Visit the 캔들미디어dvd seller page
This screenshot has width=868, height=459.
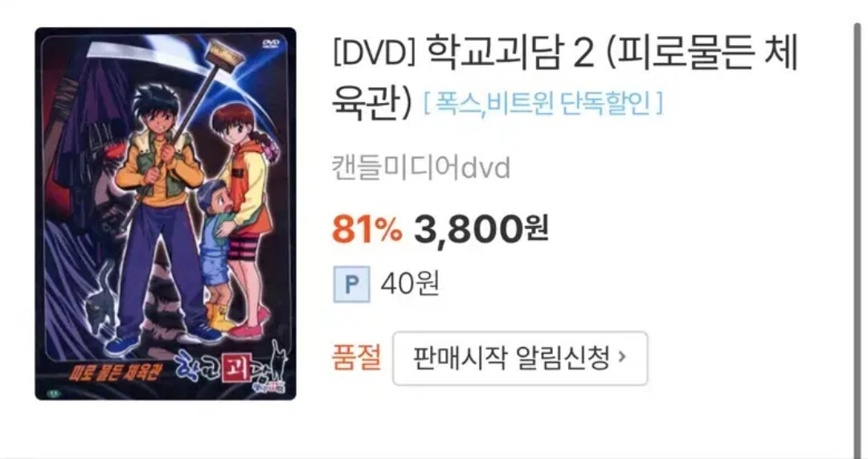[x=420, y=167]
